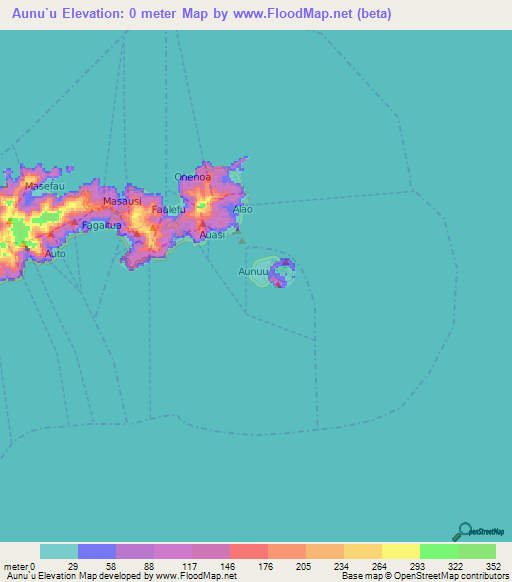Click the Fagaitua village label
This screenshot has width=512, height=582.
coord(101,225)
